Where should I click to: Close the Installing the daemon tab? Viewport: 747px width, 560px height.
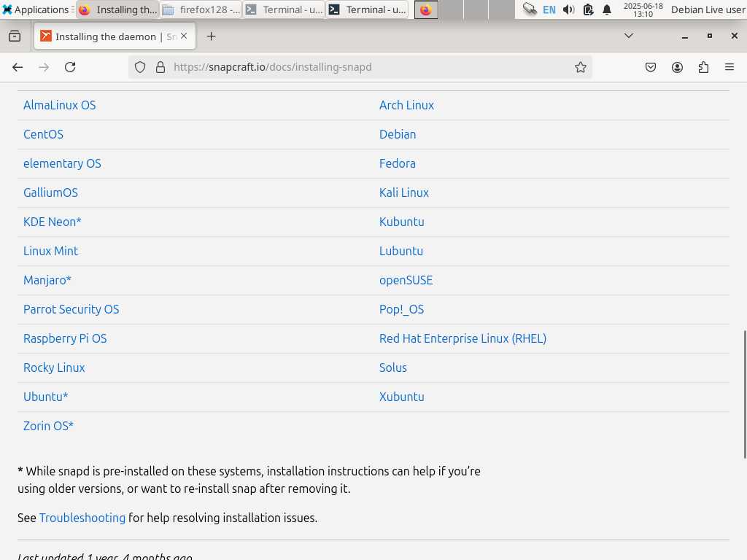tap(184, 36)
